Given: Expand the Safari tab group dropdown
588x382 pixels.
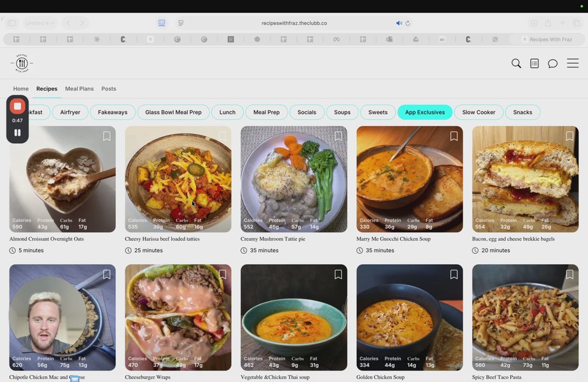Looking at the screenshot, I should 40,23.
